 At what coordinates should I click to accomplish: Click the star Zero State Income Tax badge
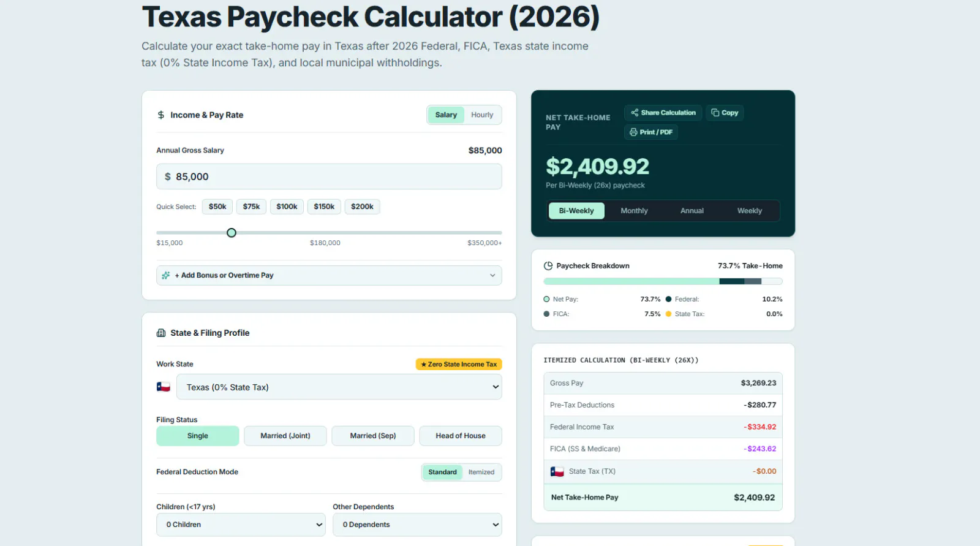(x=459, y=364)
